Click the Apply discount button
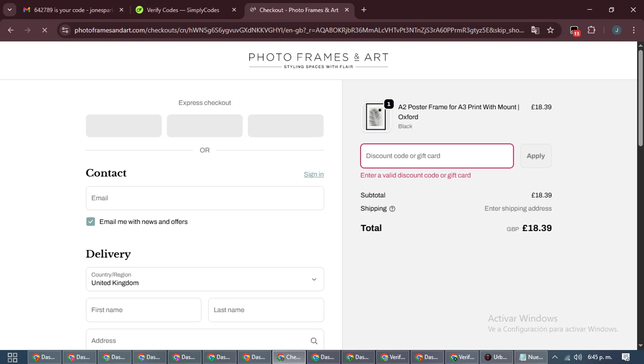Image resolution: width=644 pixels, height=364 pixels. coord(536,156)
